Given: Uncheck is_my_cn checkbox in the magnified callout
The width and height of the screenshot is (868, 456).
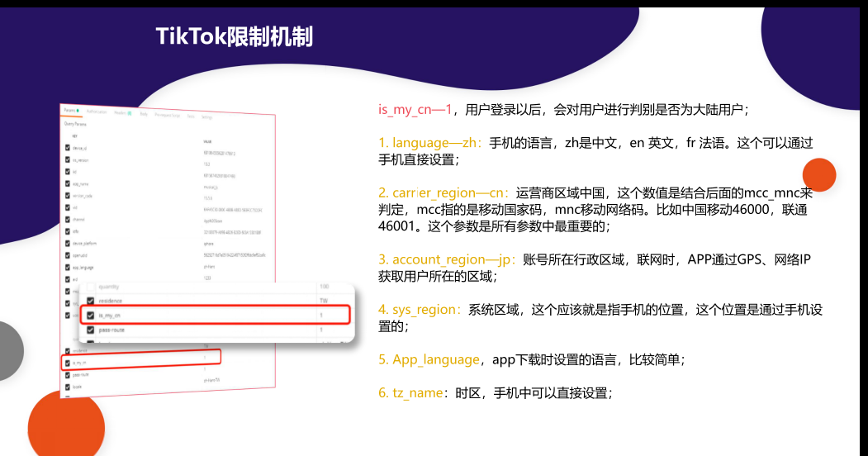Looking at the screenshot, I should 91,316.
